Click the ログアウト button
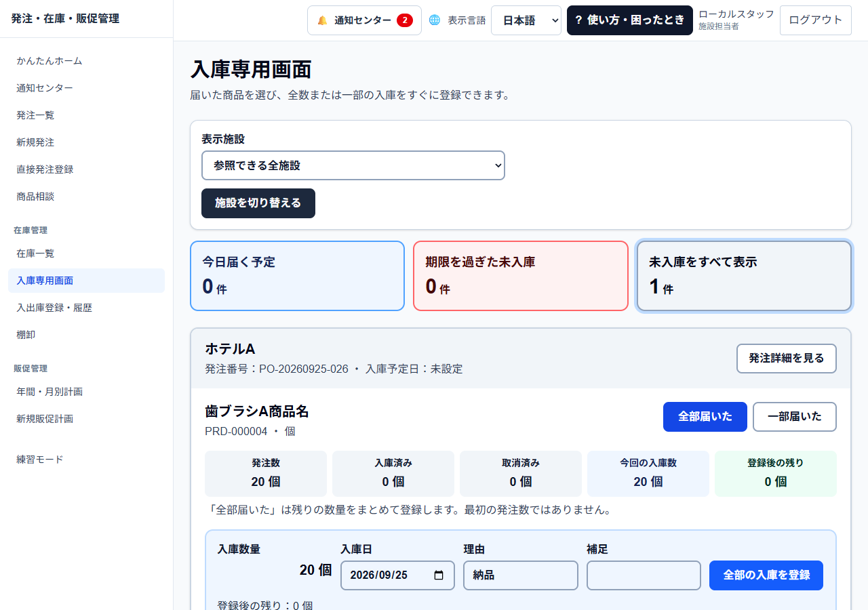This screenshot has height=610, width=868. (816, 20)
